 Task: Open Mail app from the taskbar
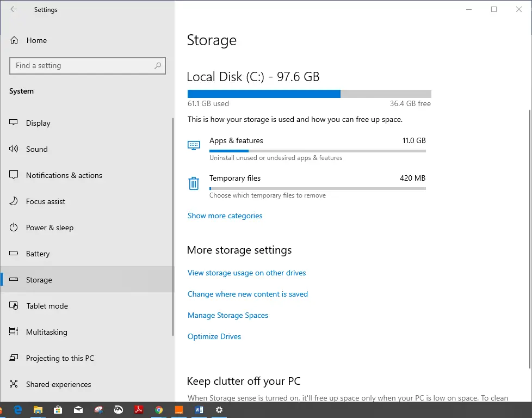78,410
